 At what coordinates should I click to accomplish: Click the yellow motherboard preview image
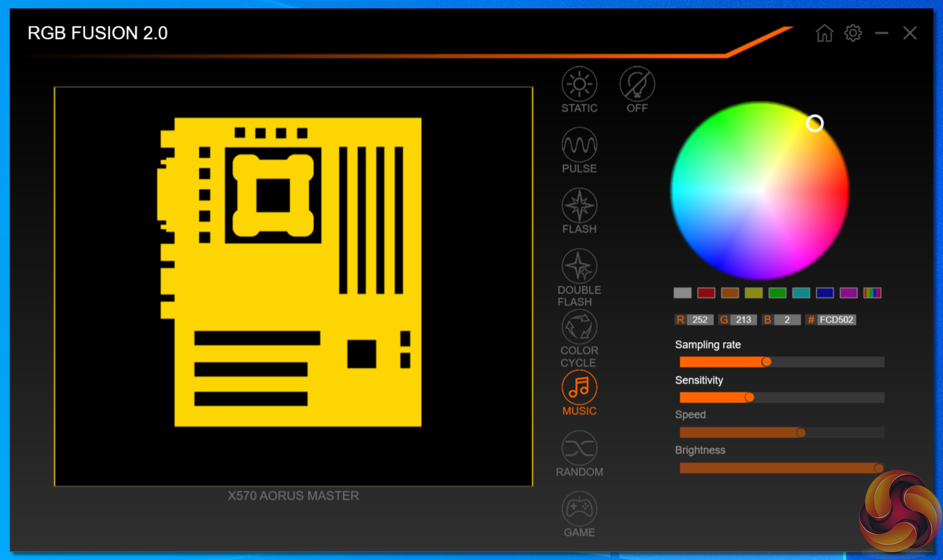coord(291,272)
